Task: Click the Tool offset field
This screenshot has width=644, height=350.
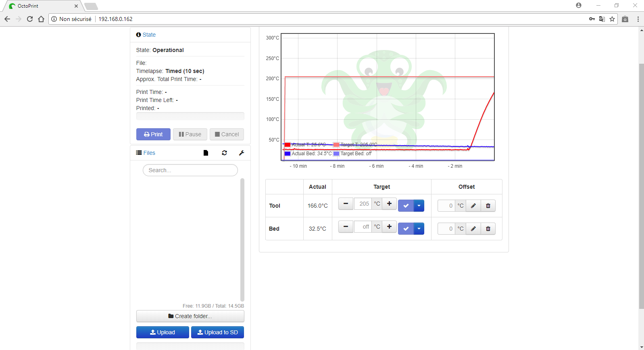Action: (x=446, y=206)
